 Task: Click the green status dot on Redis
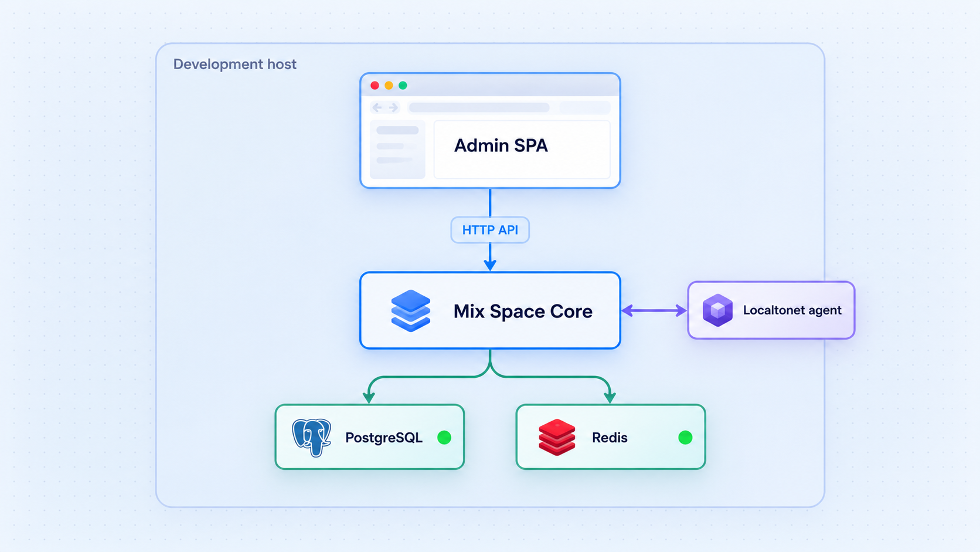(685, 438)
